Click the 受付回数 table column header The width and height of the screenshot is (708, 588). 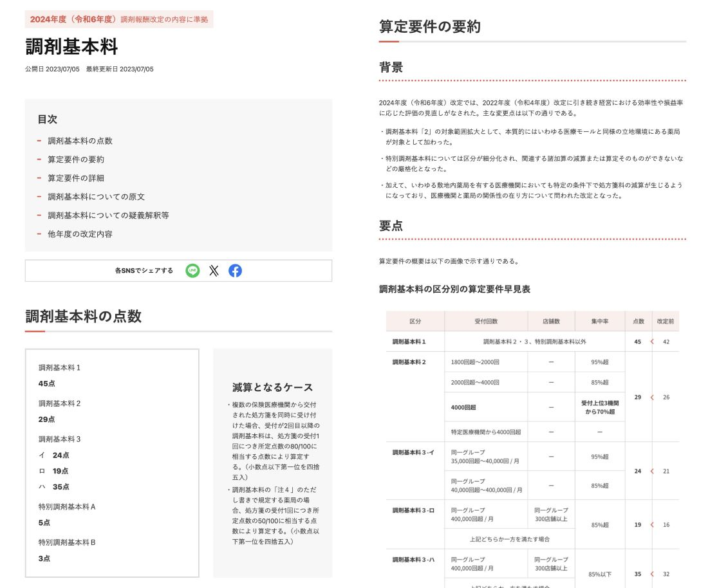pos(486,321)
